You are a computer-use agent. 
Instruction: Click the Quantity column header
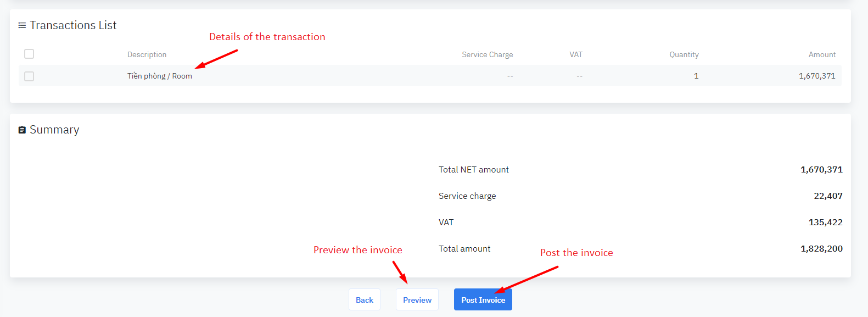click(684, 54)
